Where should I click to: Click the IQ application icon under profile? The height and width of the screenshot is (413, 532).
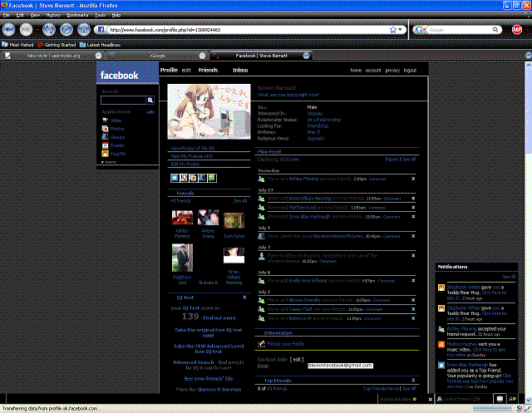tap(184, 178)
